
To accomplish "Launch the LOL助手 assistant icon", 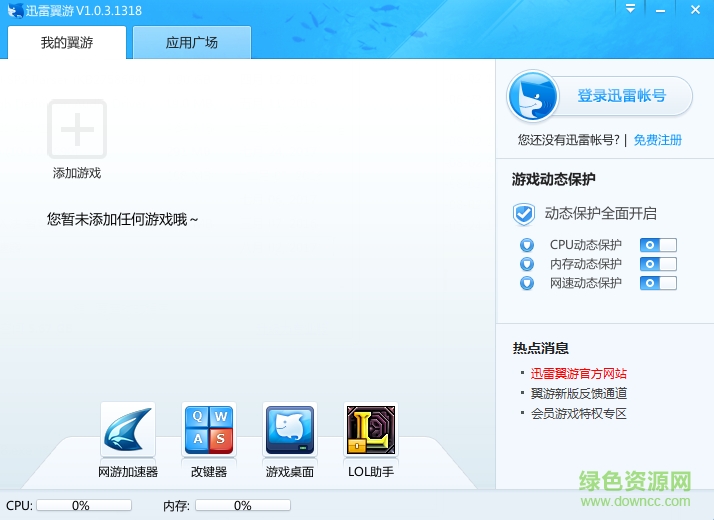I will pos(371,429).
